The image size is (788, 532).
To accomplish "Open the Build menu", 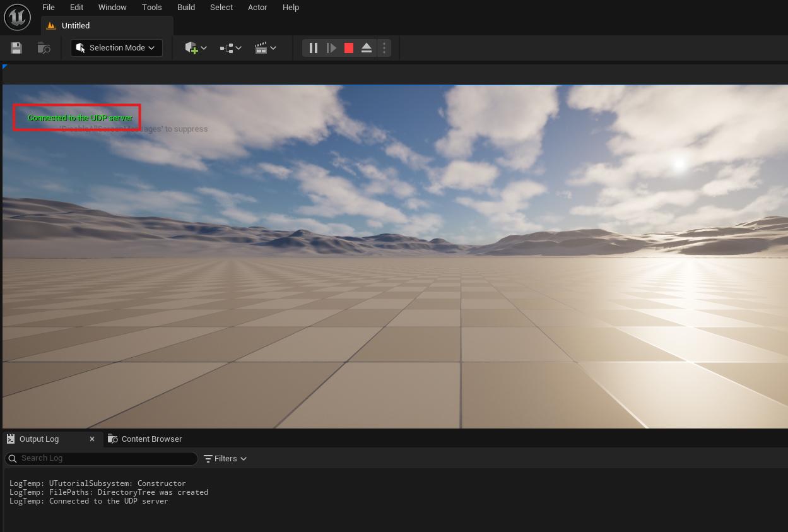I will pyautogui.click(x=186, y=8).
